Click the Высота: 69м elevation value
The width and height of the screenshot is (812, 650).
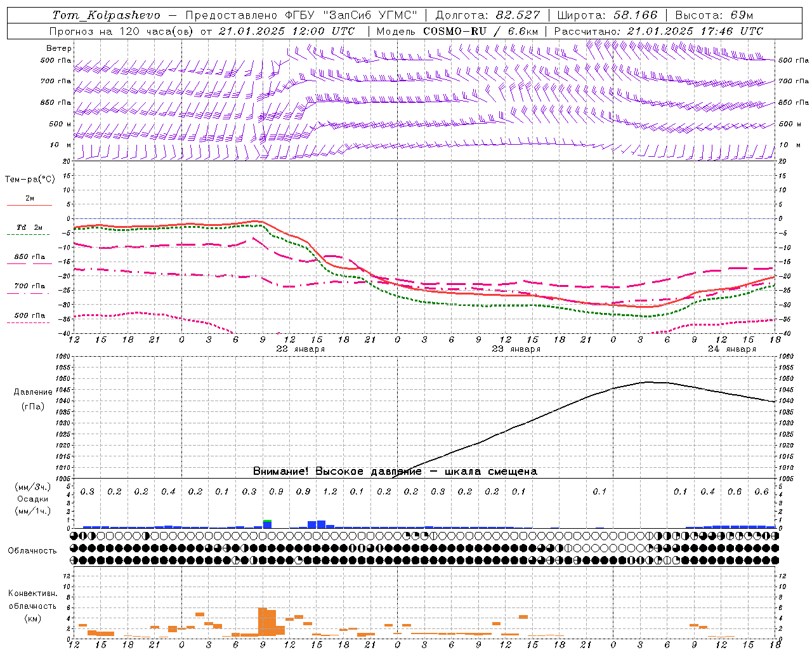click(x=714, y=15)
